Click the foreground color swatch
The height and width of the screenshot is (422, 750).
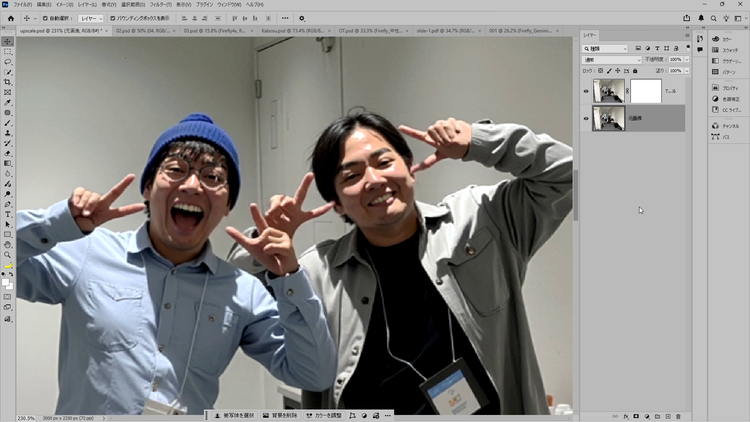coord(6,280)
